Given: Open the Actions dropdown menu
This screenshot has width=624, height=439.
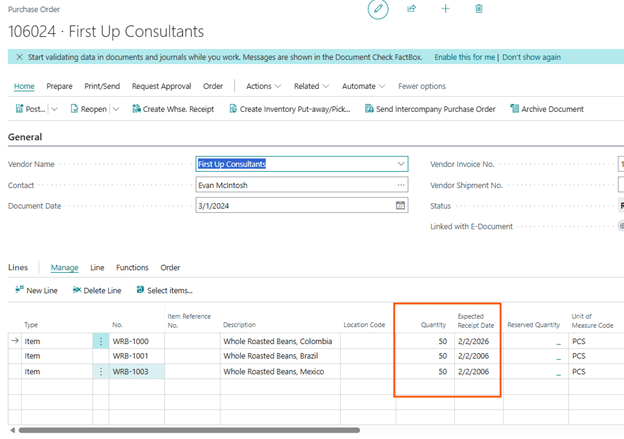Looking at the screenshot, I should pos(264,86).
